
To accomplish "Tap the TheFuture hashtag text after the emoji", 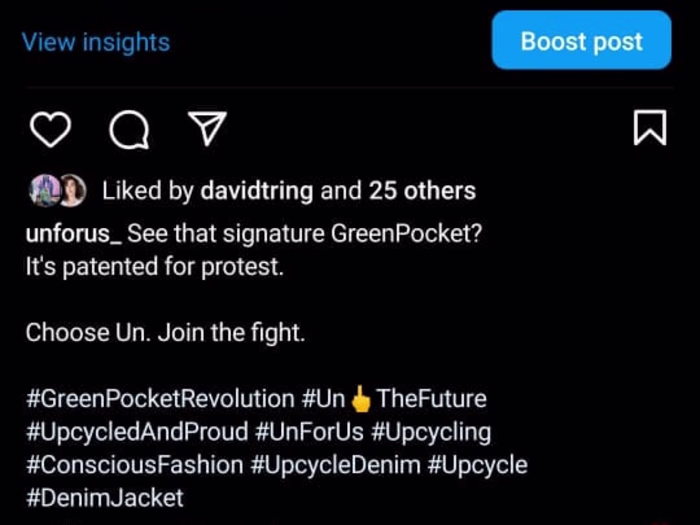I will click(x=431, y=399).
